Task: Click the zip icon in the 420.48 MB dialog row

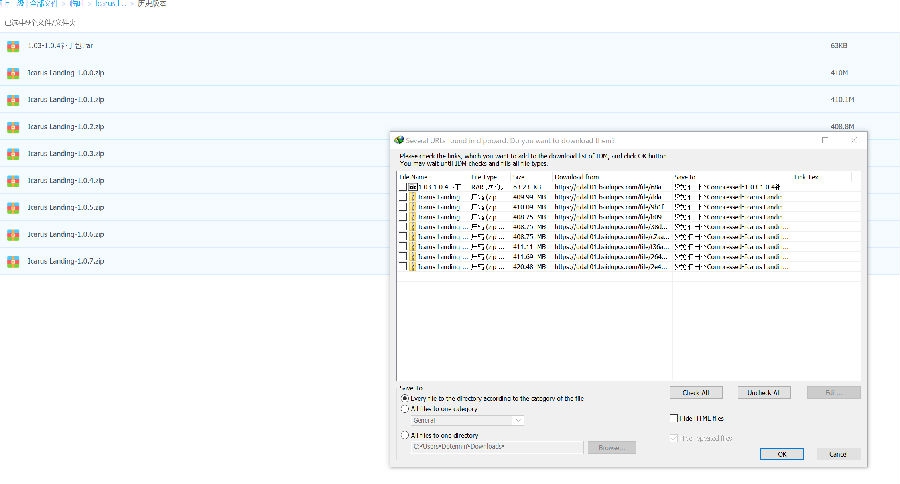Action: coord(413,266)
